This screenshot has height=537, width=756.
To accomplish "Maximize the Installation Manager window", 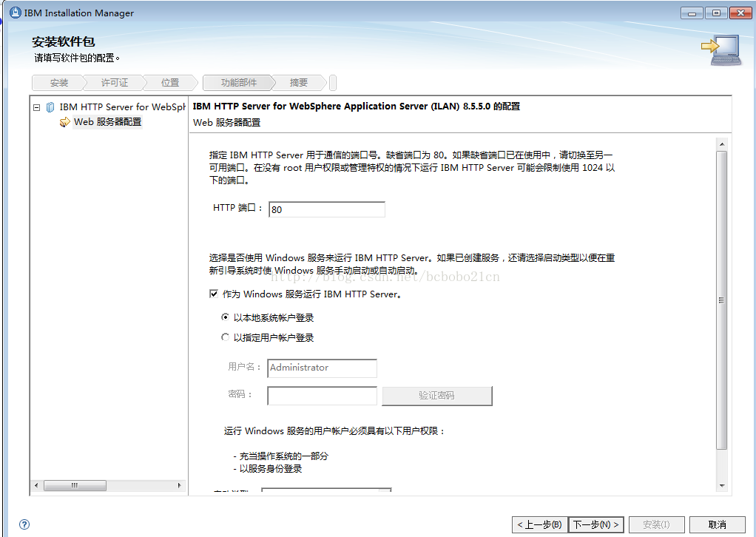I will point(716,13).
